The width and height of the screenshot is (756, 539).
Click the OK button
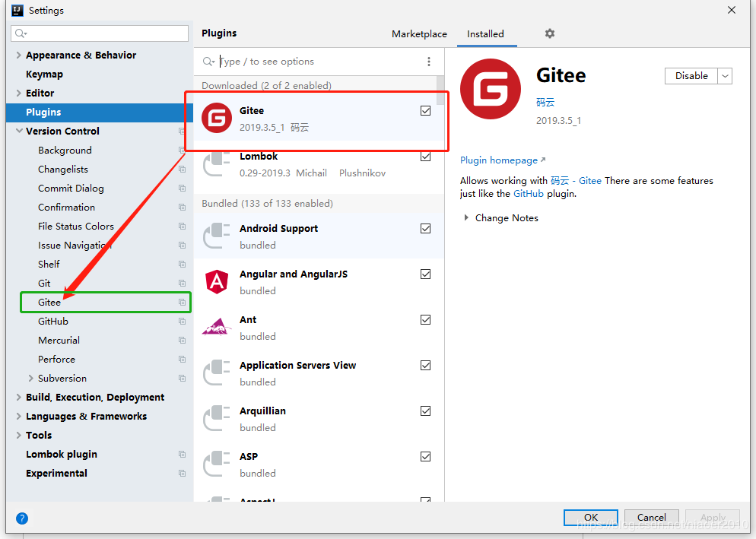pos(591,517)
